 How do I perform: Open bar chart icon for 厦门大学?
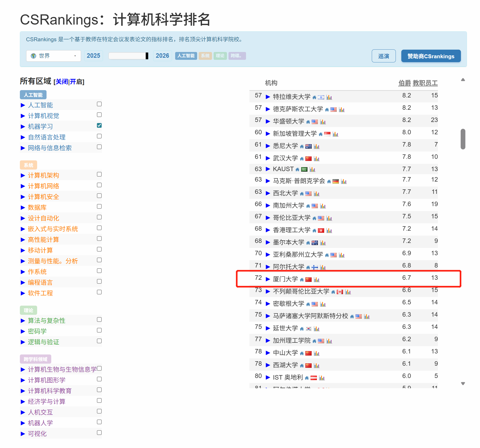click(317, 280)
